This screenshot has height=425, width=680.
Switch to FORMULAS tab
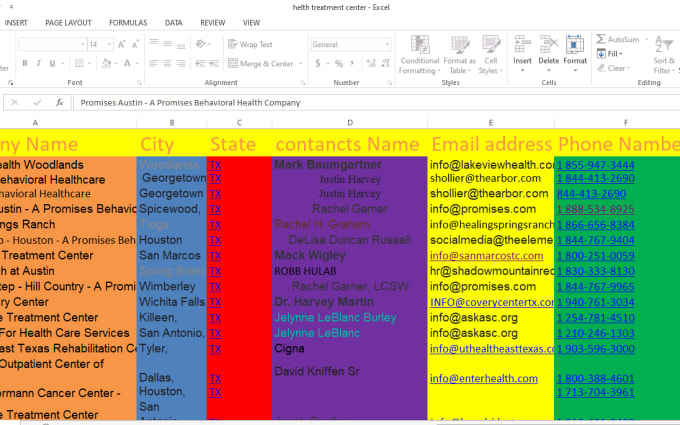tap(128, 23)
